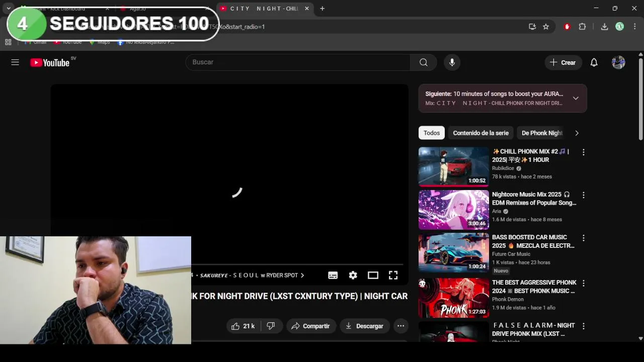Dislike the video with the thumbs-down button
The image size is (644, 362).
click(x=271, y=326)
